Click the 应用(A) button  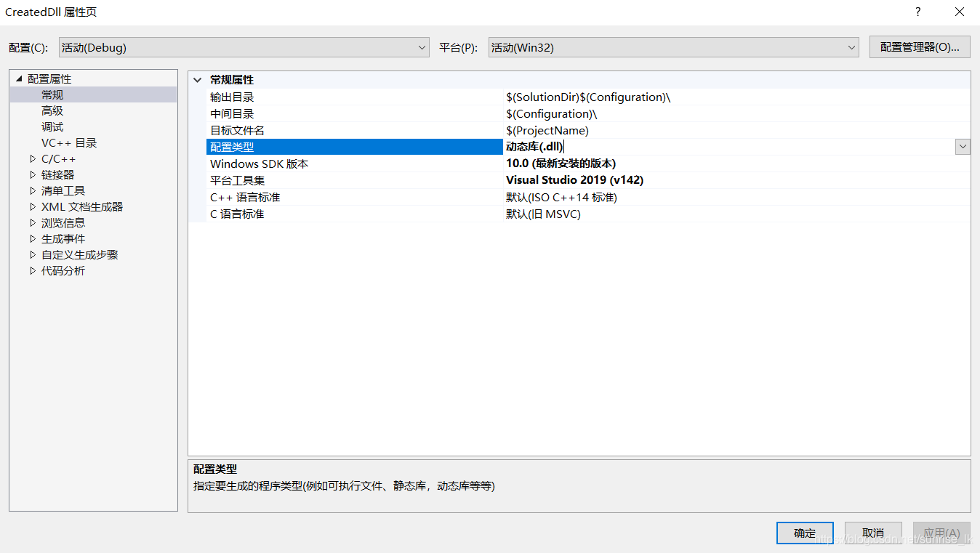941,533
